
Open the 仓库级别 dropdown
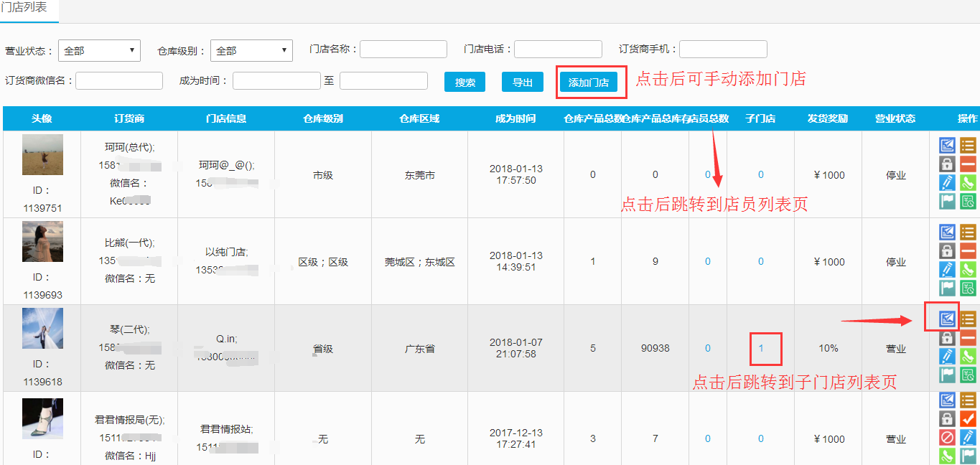[x=251, y=51]
